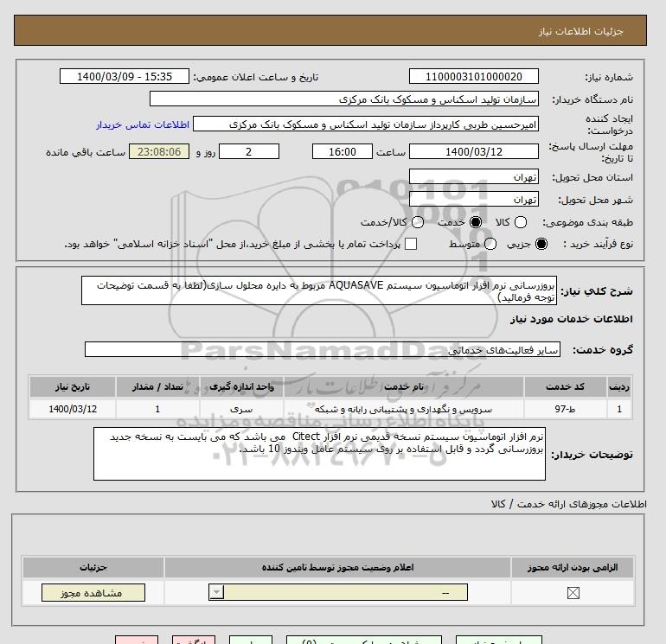Click the واحد اندازه گیری column header
This screenshot has height=644, width=666.
coord(241,386)
